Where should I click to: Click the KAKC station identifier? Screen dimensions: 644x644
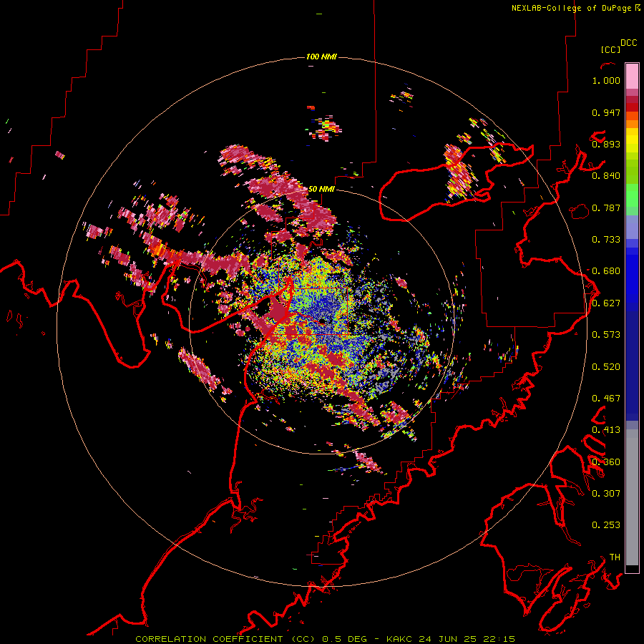(x=401, y=639)
